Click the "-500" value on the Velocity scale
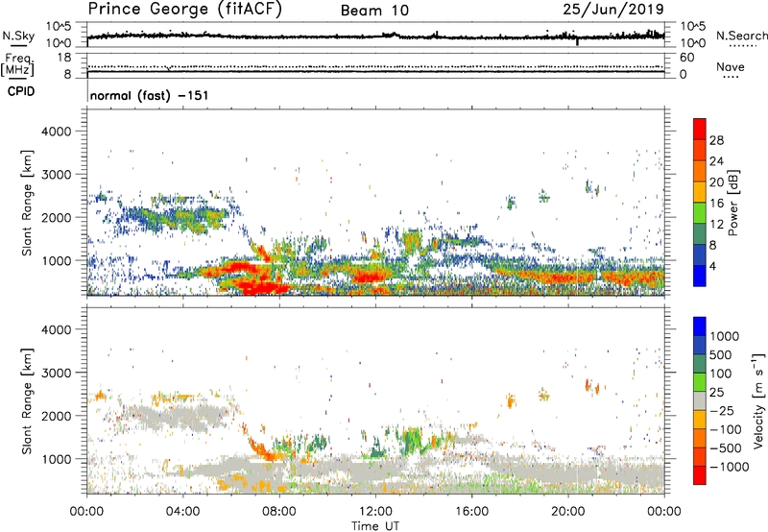This screenshot has width=768, height=532. click(x=726, y=448)
